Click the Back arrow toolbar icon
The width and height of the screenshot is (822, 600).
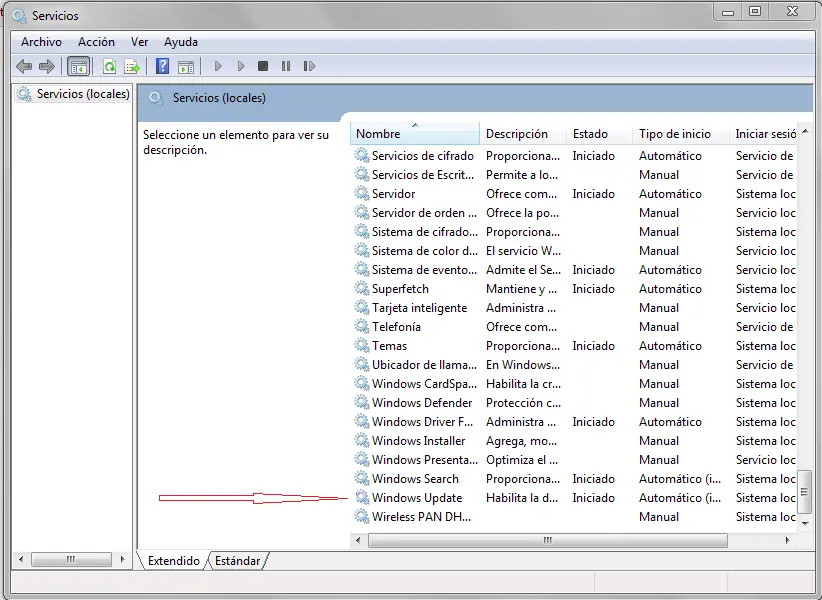tap(24, 66)
